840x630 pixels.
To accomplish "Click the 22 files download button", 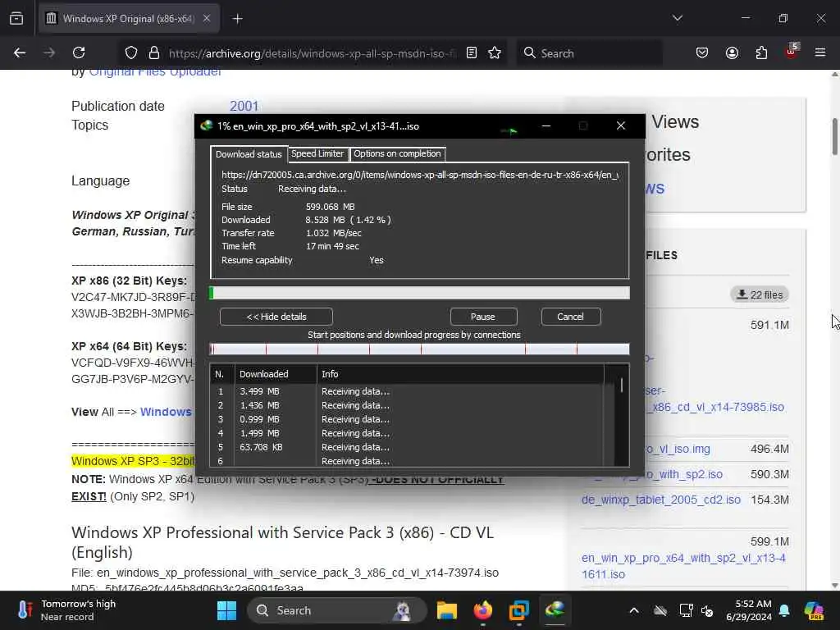I will pyautogui.click(x=760, y=294).
